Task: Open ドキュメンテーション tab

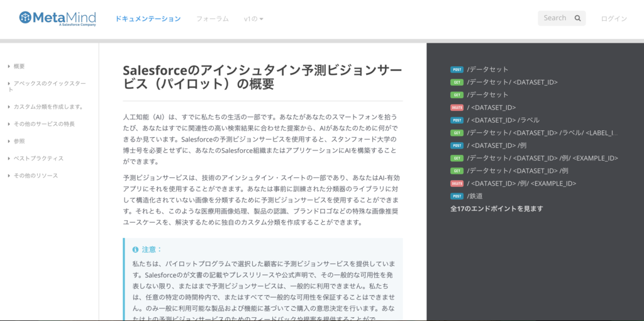Action: tap(148, 18)
